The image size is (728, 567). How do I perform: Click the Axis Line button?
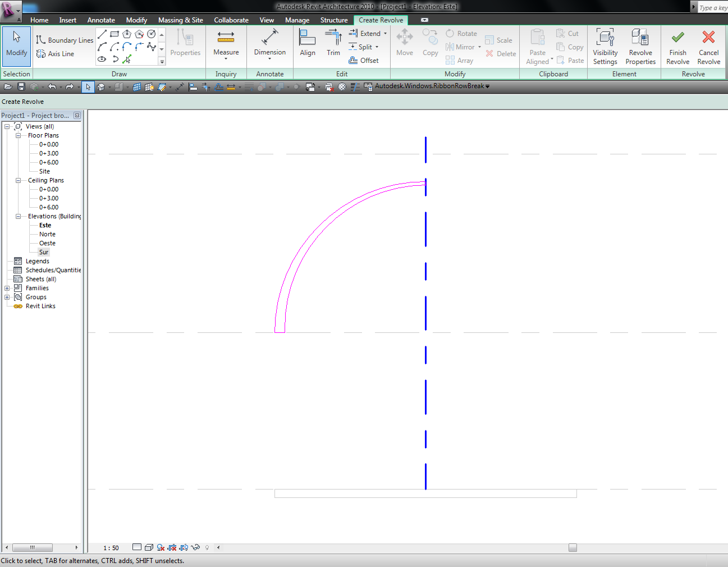pos(55,54)
